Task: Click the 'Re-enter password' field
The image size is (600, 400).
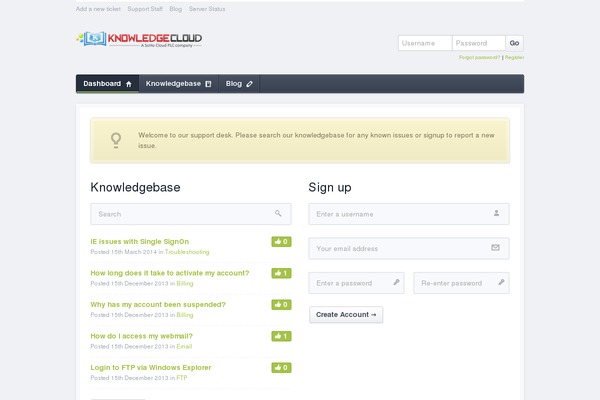Action: (x=461, y=283)
